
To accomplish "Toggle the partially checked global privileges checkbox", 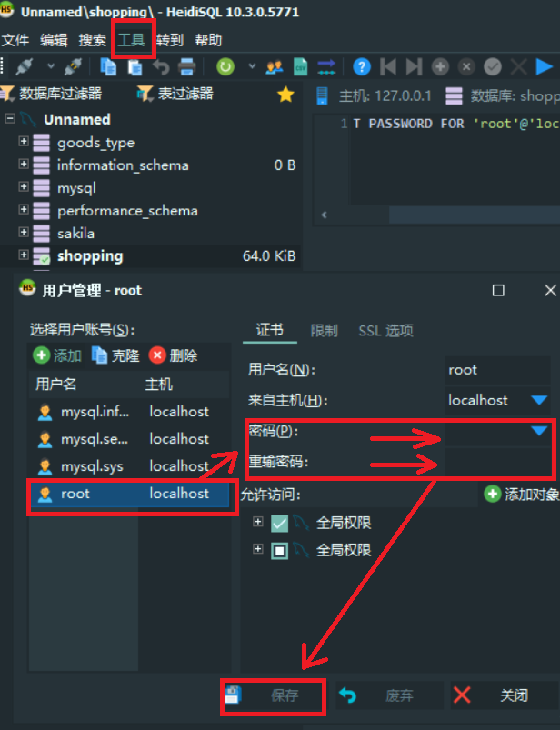I will (x=279, y=551).
